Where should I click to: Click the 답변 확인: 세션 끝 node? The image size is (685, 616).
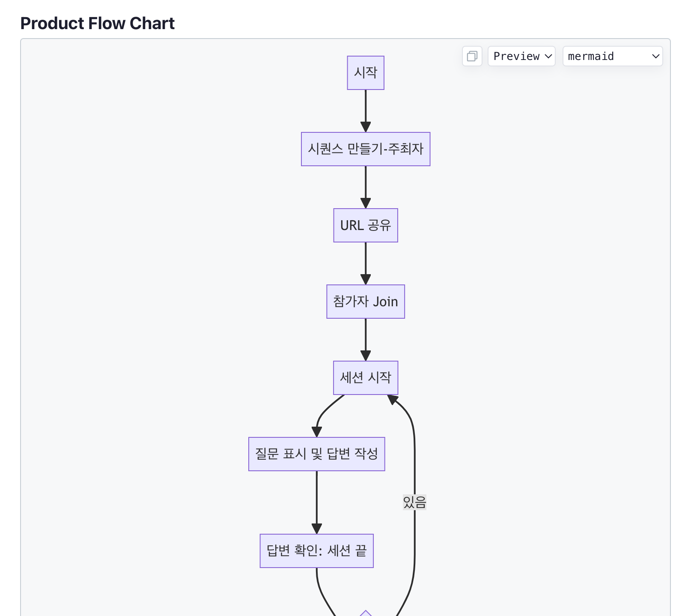click(317, 551)
